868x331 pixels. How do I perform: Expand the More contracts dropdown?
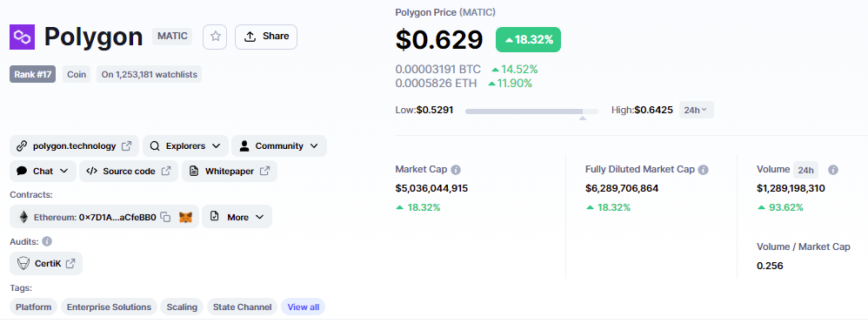click(x=237, y=217)
